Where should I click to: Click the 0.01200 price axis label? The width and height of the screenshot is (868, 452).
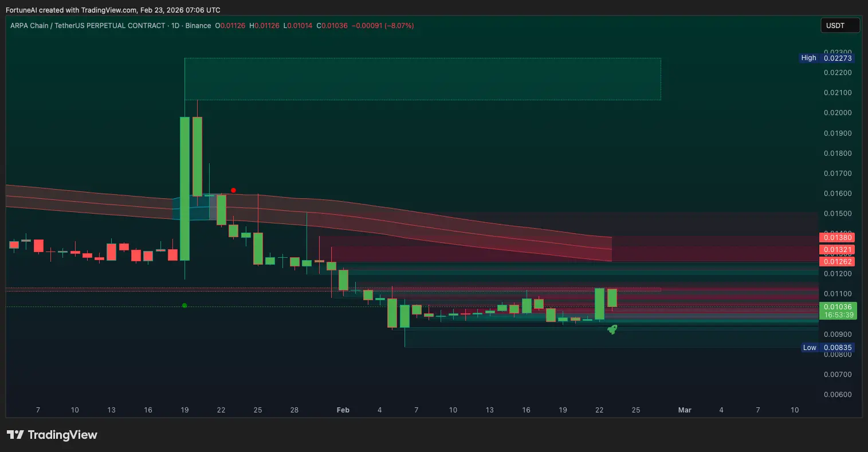(838, 274)
